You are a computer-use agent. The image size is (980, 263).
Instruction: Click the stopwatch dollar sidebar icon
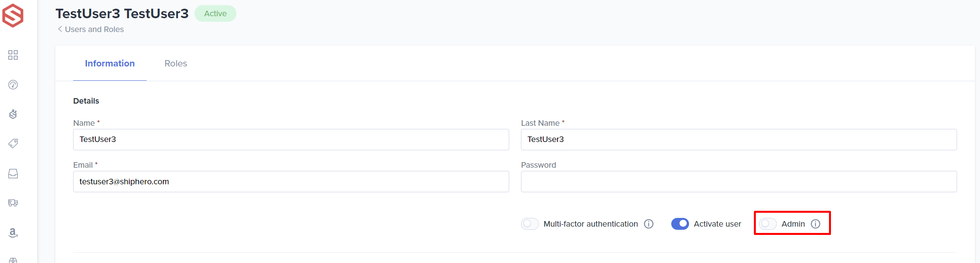(x=13, y=114)
